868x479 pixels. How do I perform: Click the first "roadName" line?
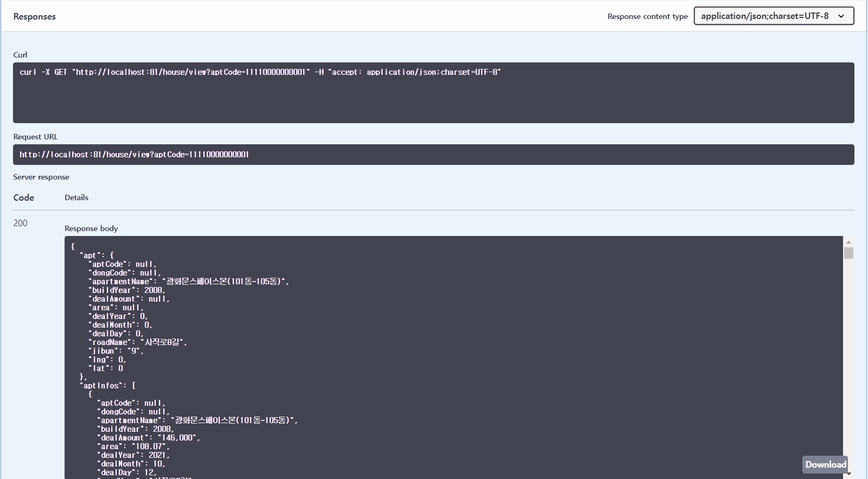click(138, 342)
